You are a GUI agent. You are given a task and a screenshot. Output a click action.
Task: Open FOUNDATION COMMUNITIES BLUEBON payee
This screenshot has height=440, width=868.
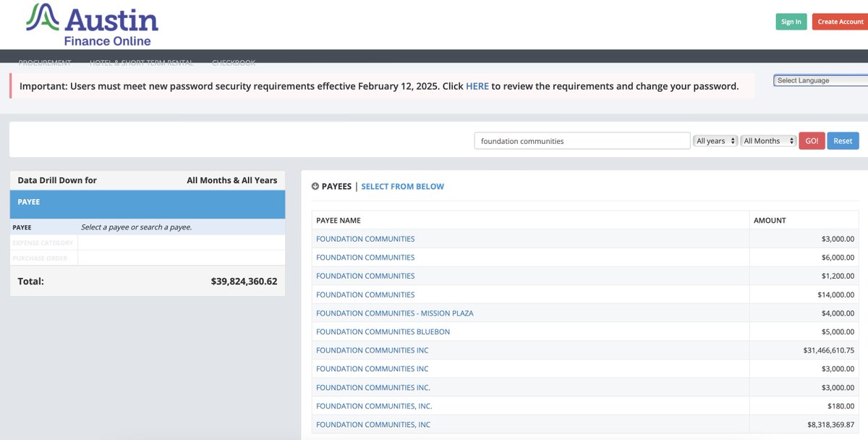(383, 331)
